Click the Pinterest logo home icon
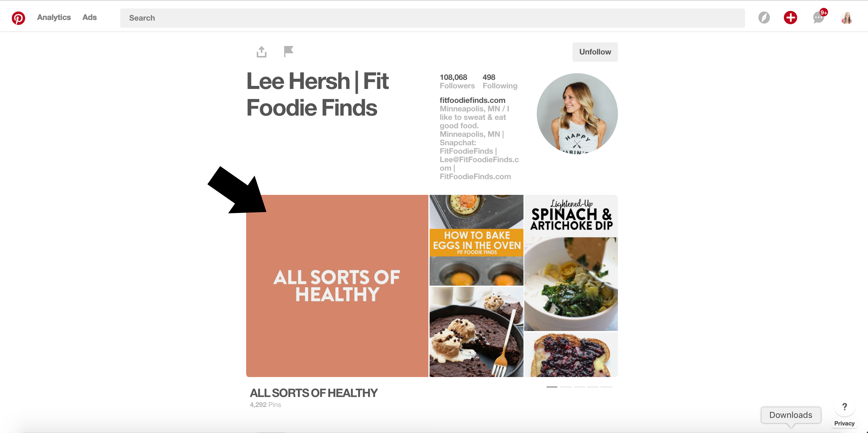Viewport: 868px width, 433px height. coord(18,18)
